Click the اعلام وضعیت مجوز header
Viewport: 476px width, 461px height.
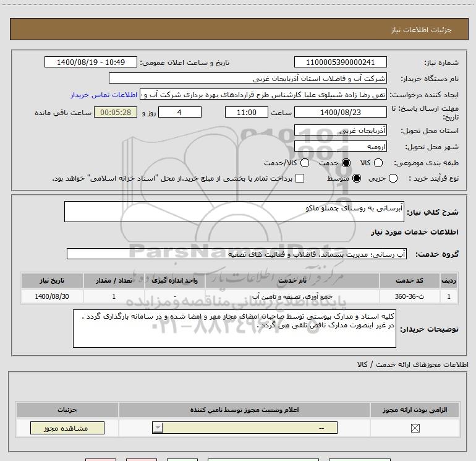point(244,410)
